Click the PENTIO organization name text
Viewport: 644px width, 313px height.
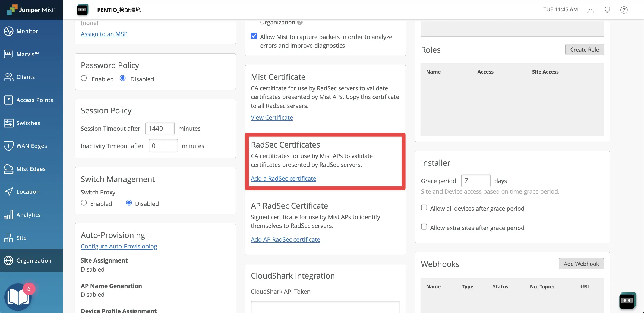pyautogui.click(x=119, y=10)
